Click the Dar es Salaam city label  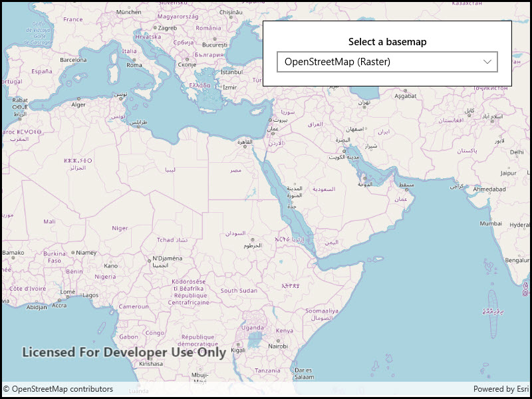click(x=304, y=374)
